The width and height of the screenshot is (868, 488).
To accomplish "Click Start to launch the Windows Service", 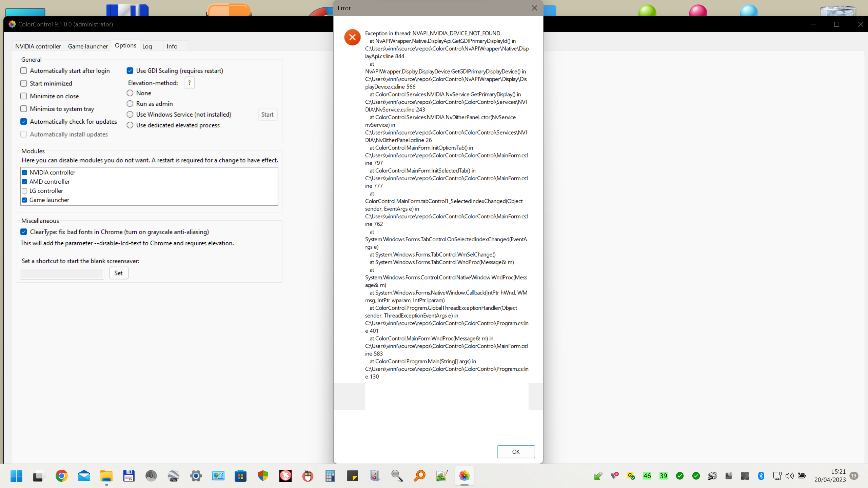I will point(268,114).
